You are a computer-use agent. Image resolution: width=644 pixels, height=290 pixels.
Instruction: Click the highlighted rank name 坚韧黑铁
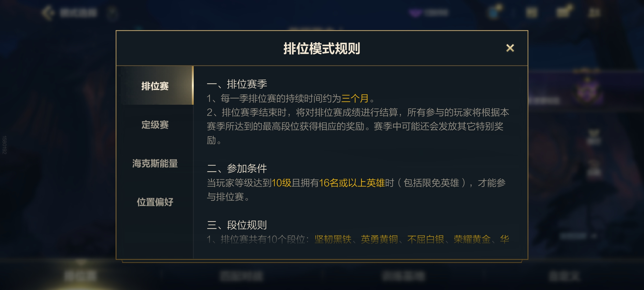click(x=333, y=239)
